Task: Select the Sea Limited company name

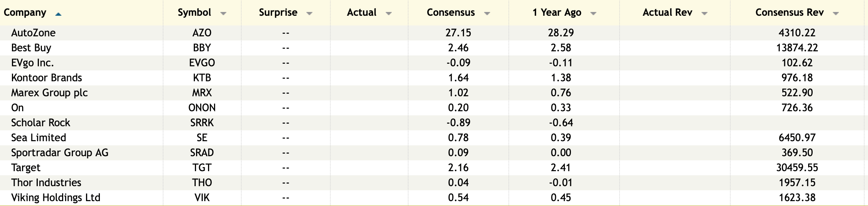Action: coord(39,138)
